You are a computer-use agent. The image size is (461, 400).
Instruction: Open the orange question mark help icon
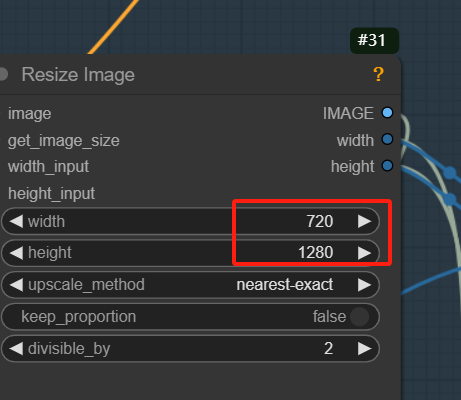pos(378,74)
